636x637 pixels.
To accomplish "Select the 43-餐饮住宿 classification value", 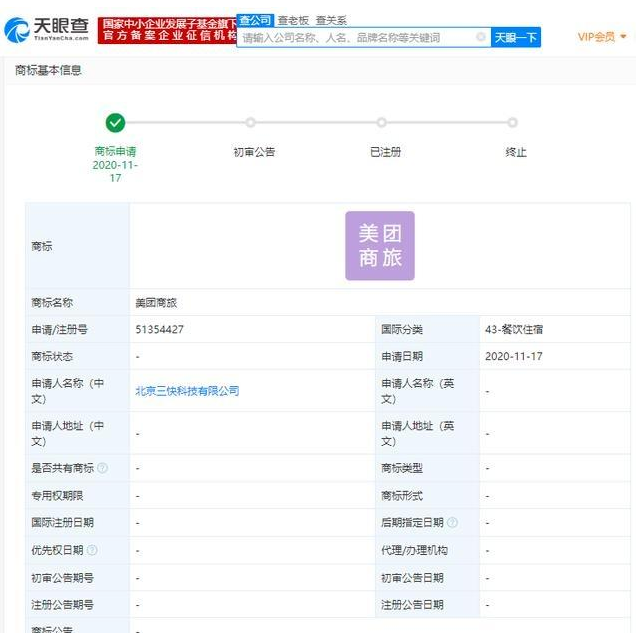I will pyautogui.click(x=514, y=329).
